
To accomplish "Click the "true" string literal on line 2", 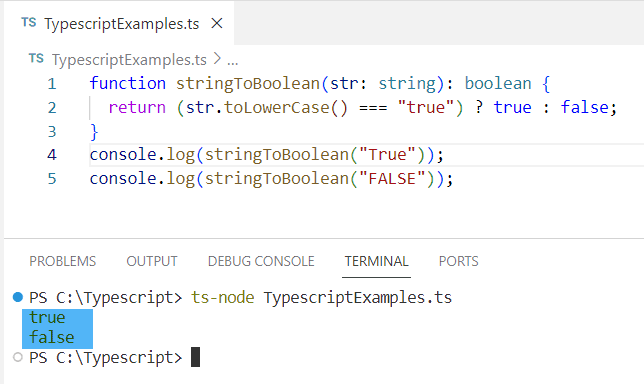I will tap(426, 107).
